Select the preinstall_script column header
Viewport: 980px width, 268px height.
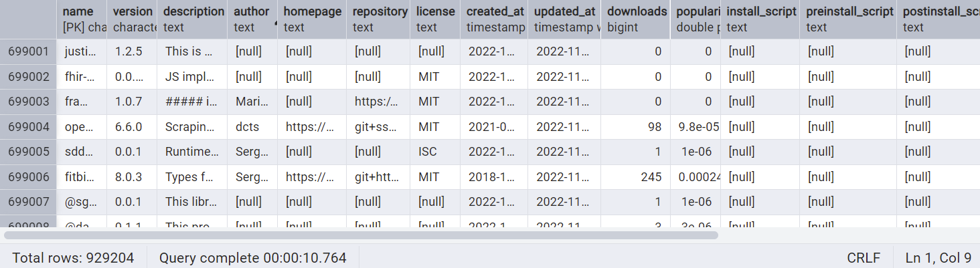[x=849, y=19]
